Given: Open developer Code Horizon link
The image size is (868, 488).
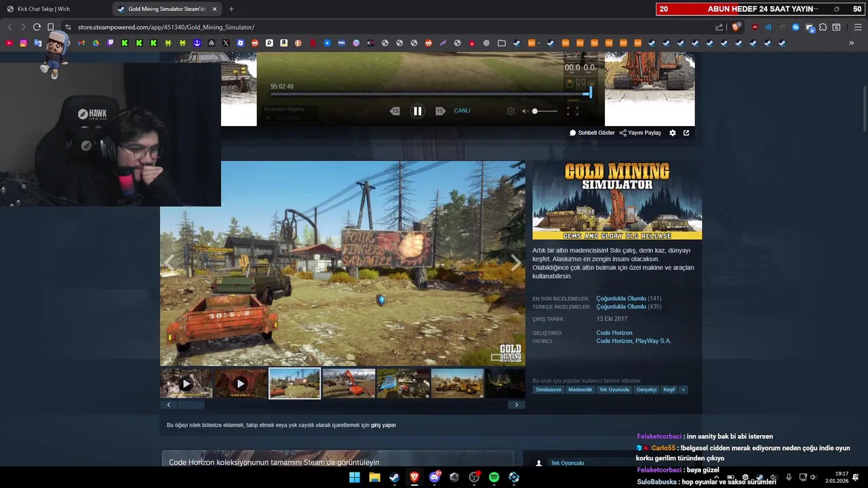Looking at the screenshot, I should coord(614,333).
